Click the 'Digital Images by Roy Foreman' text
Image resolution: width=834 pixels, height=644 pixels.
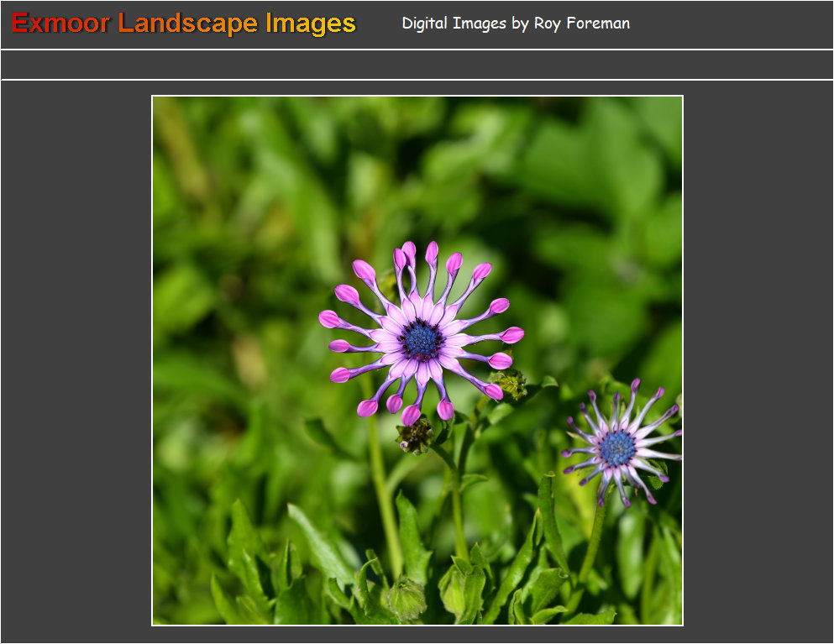[x=515, y=24]
